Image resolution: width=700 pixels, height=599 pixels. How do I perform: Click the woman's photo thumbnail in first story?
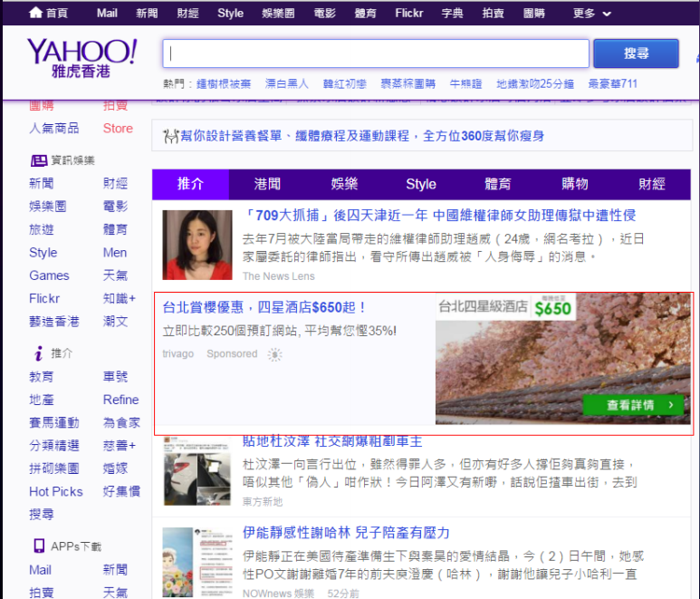pyautogui.click(x=197, y=245)
